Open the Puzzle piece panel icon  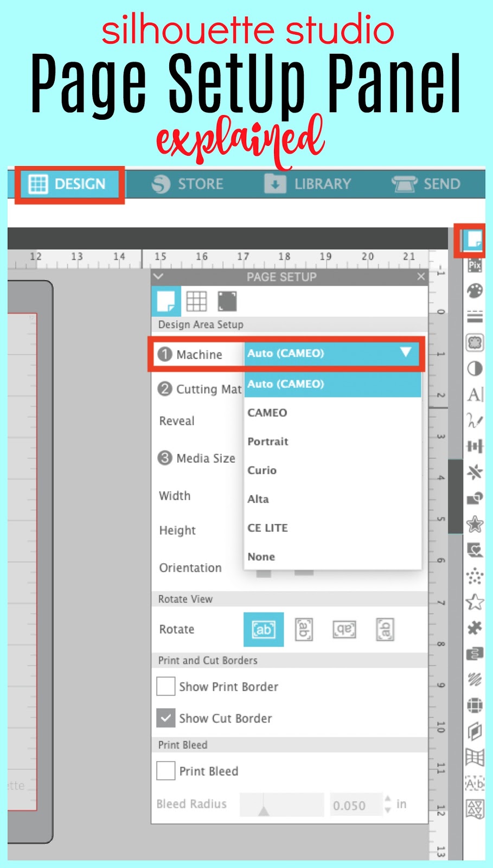point(475,628)
